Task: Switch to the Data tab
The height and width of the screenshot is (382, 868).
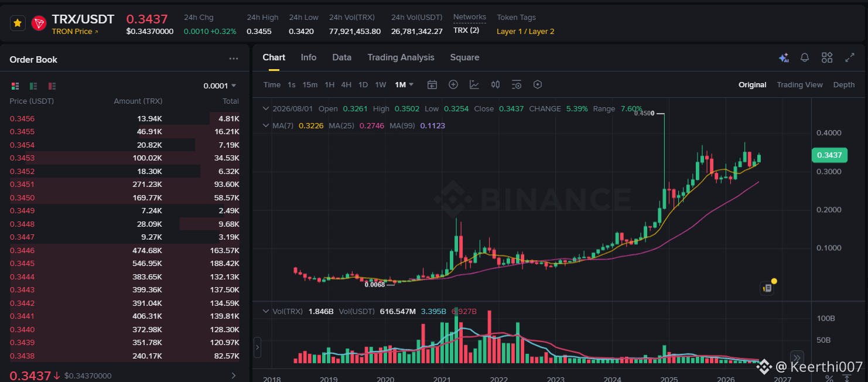Action: tap(342, 57)
